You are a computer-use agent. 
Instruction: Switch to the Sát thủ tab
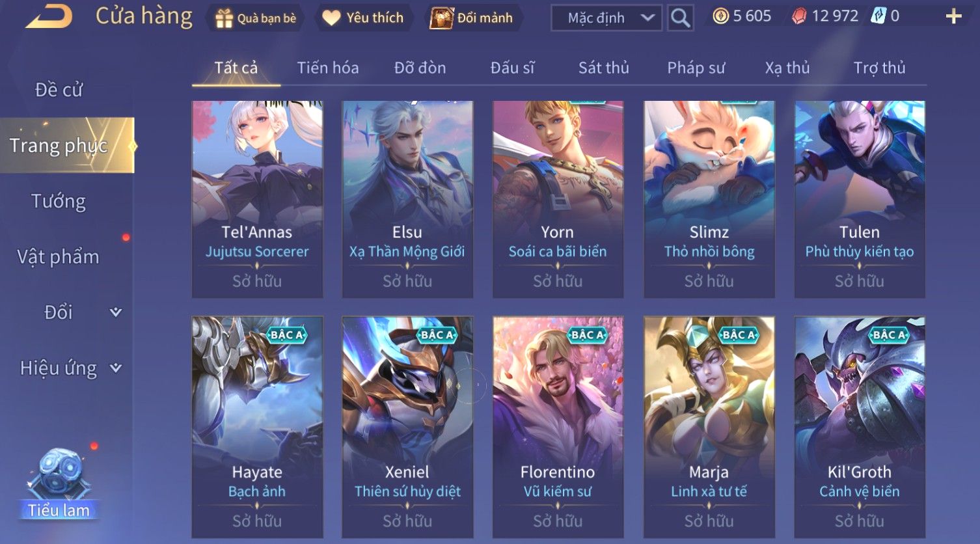(603, 68)
